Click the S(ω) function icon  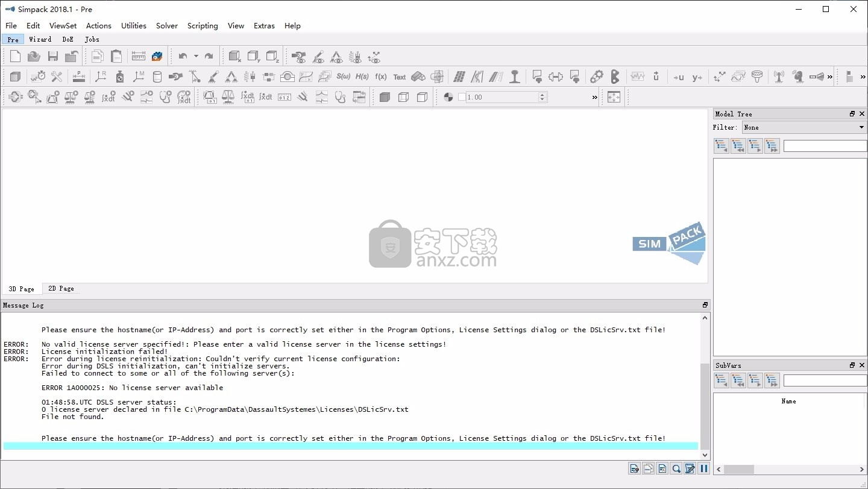click(343, 77)
